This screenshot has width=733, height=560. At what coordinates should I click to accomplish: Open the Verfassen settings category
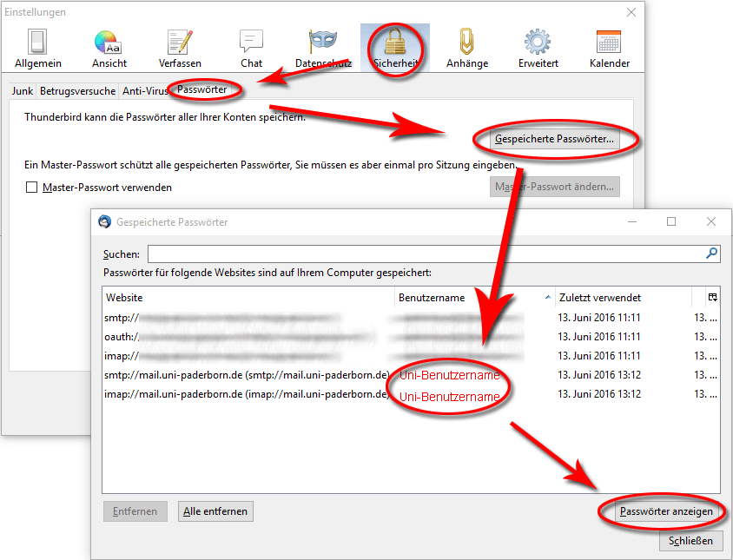coord(180,49)
